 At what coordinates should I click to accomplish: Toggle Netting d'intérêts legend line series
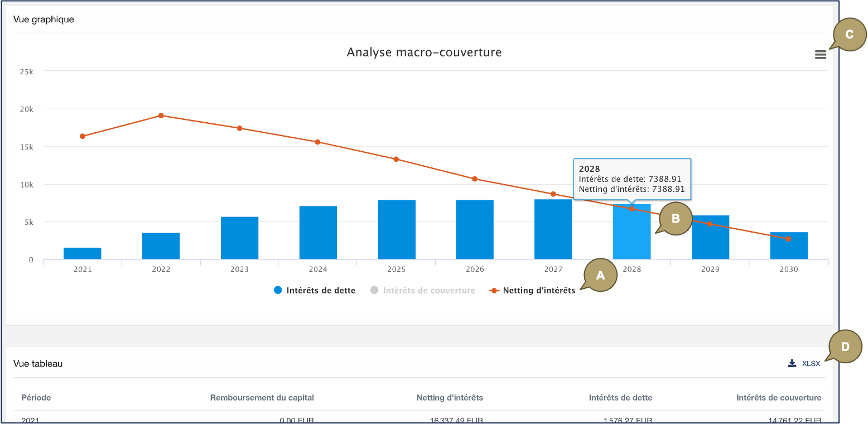[538, 291]
